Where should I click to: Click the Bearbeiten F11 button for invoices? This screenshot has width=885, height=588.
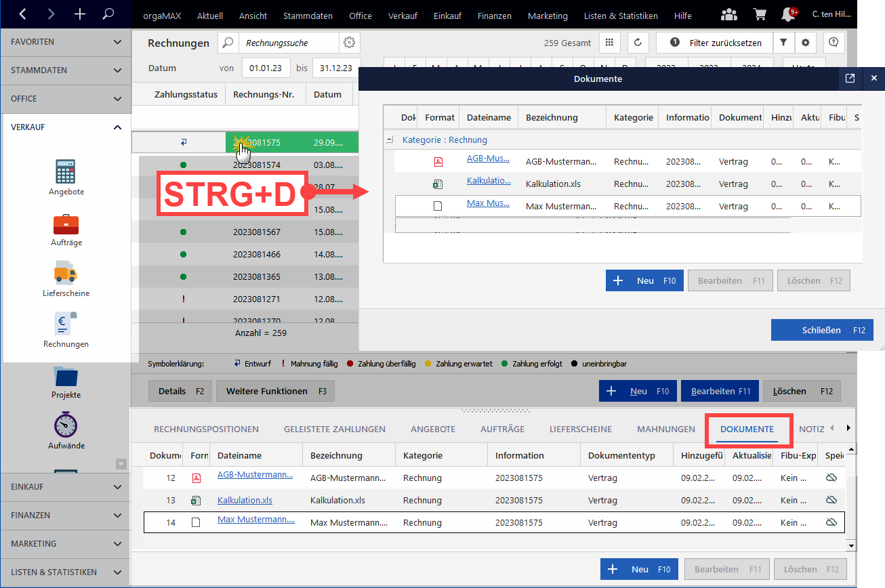(720, 391)
